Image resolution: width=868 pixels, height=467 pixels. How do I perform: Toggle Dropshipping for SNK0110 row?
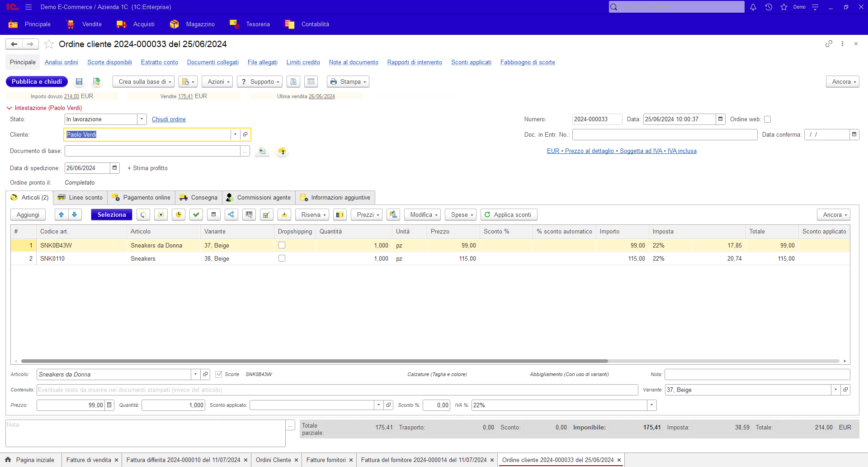click(282, 258)
